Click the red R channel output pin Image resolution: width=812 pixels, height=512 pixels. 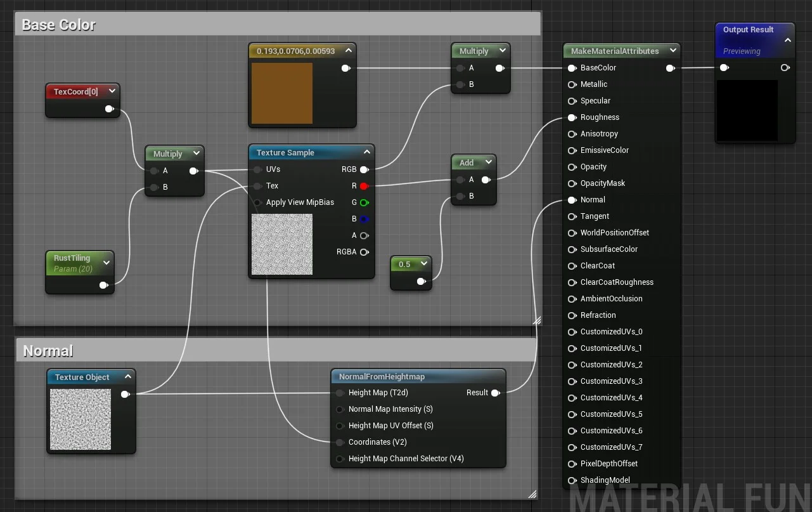click(x=364, y=186)
